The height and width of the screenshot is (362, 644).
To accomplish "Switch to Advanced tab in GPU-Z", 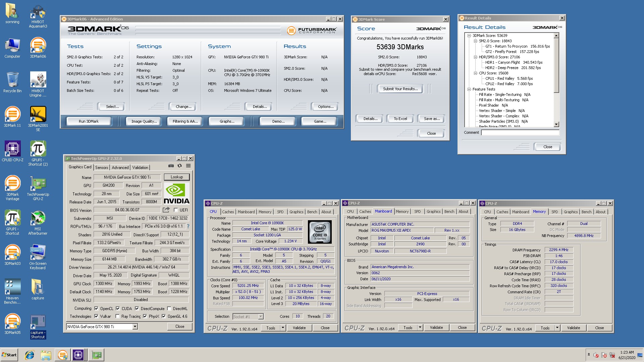I will point(120,168).
